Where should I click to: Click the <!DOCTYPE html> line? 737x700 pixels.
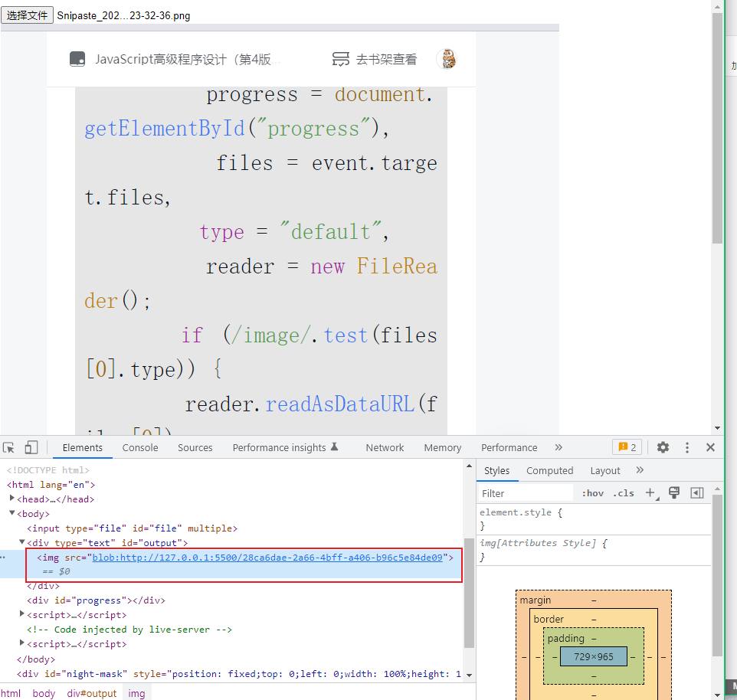click(x=48, y=469)
